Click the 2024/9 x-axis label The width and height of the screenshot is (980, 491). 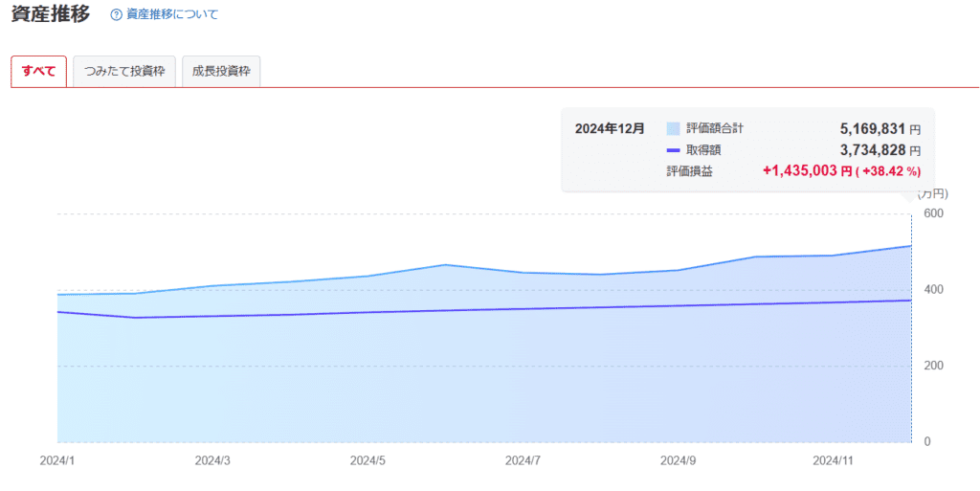point(679,461)
